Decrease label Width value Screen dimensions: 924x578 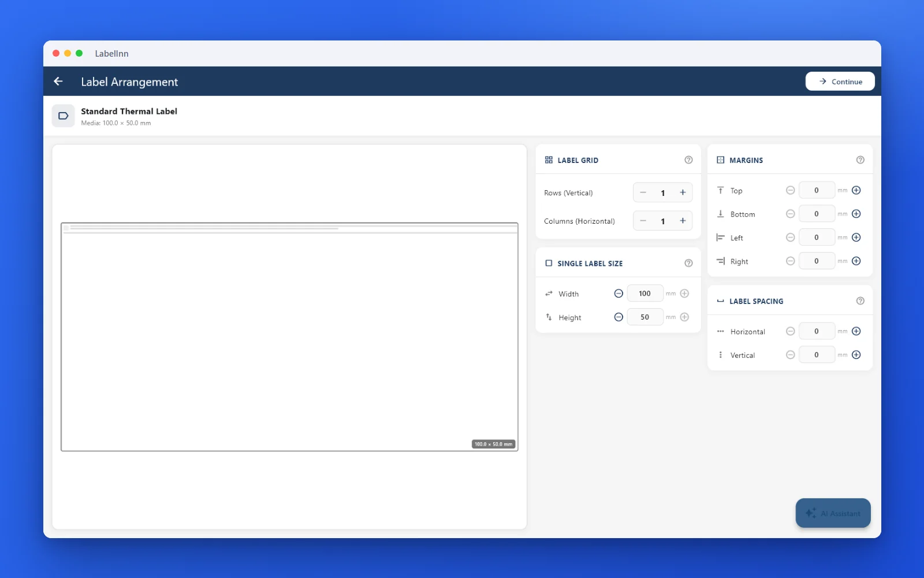coord(619,294)
